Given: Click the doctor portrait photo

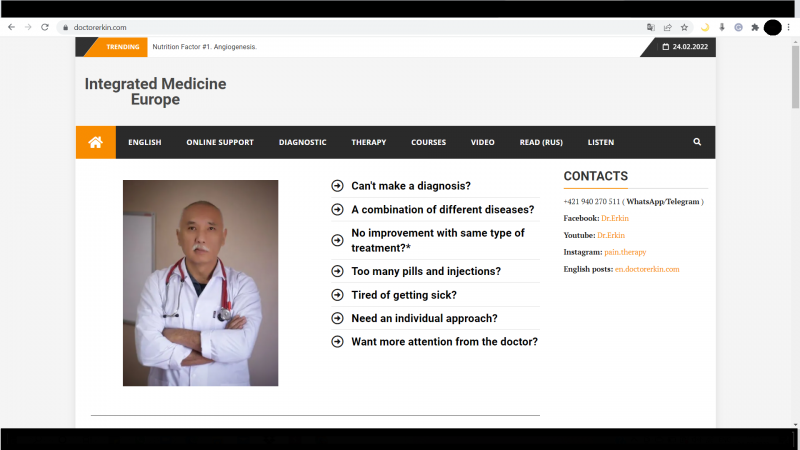Looking at the screenshot, I should (x=201, y=283).
